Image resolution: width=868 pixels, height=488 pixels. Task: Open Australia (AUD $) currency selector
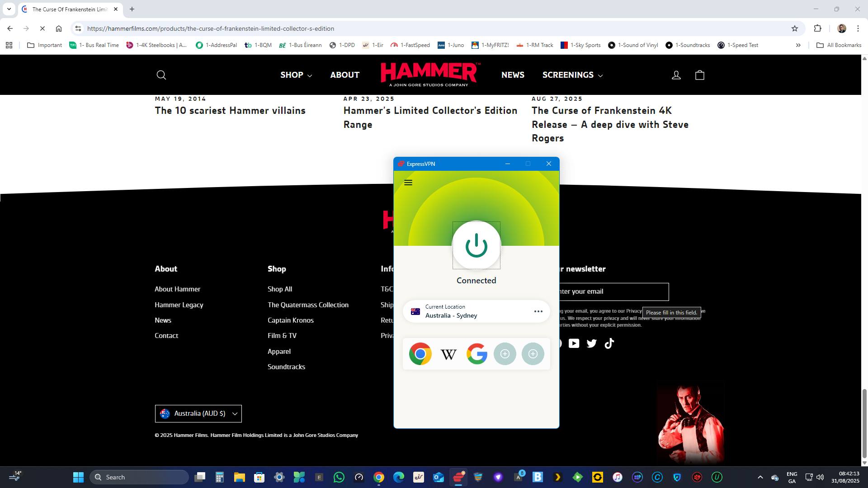pyautogui.click(x=198, y=413)
